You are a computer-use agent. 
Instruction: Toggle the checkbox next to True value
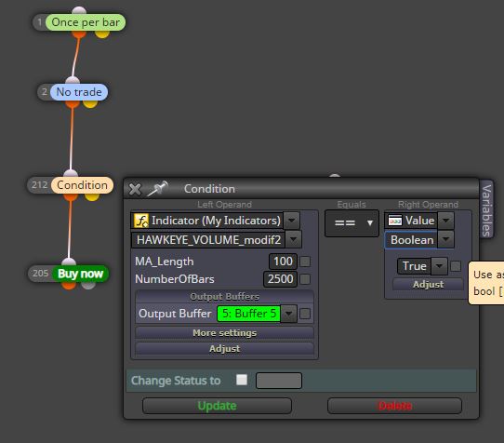pyautogui.click(x=456, y=266)
